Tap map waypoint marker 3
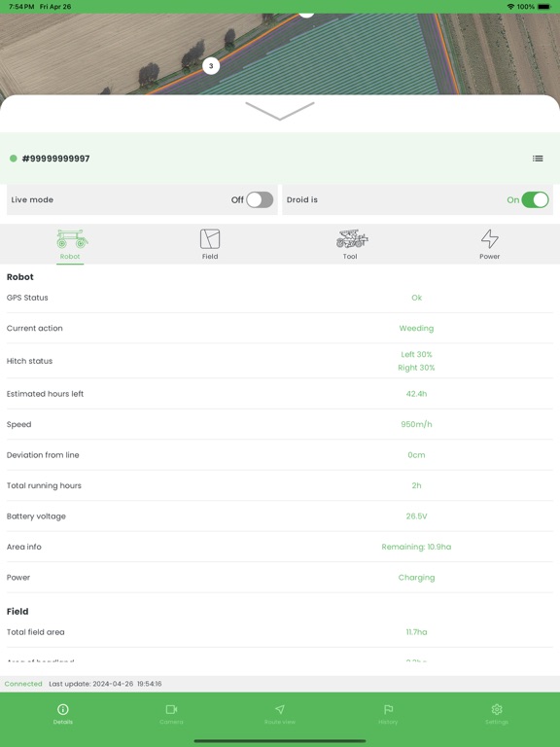The width and height of the screenshot is (560, 747). 211,66
